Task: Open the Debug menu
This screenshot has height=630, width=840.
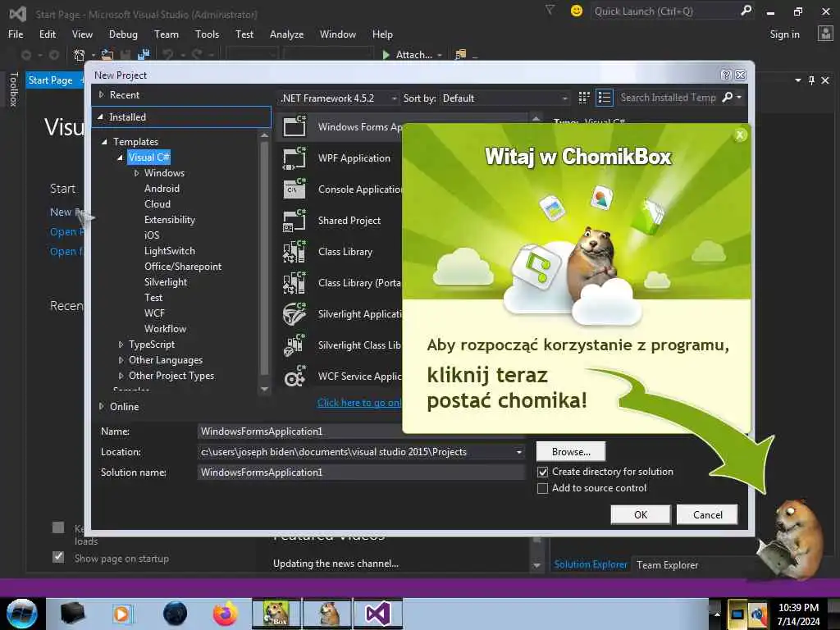Action: coord(123,34)
